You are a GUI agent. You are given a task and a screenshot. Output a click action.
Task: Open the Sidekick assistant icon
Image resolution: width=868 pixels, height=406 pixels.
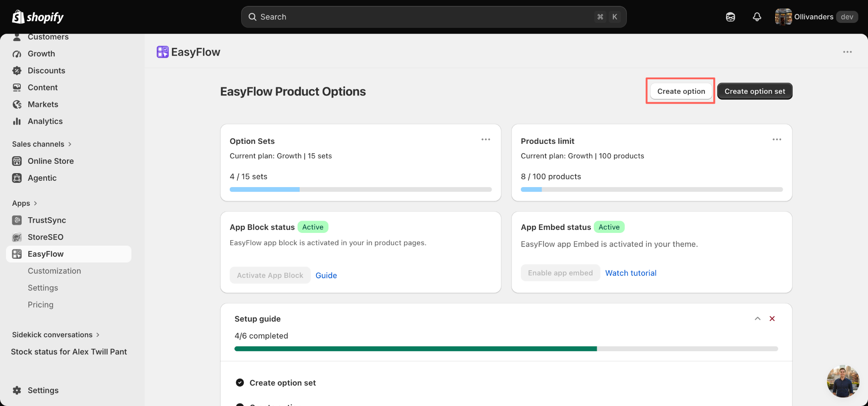730,17
